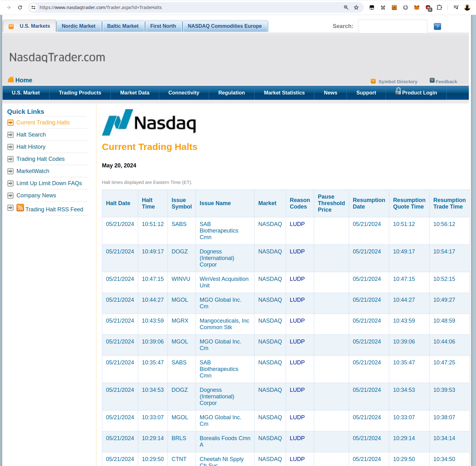Click the Feedback arrow icon
The height and width of the screenshot is (466, 476).
point(432,80)
